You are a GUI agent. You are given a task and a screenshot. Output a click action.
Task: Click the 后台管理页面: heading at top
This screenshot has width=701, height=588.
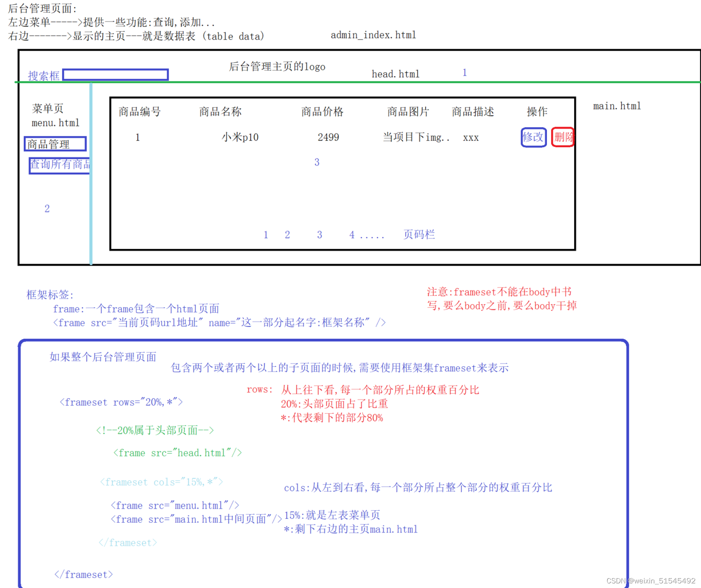[x=42, y=8]
